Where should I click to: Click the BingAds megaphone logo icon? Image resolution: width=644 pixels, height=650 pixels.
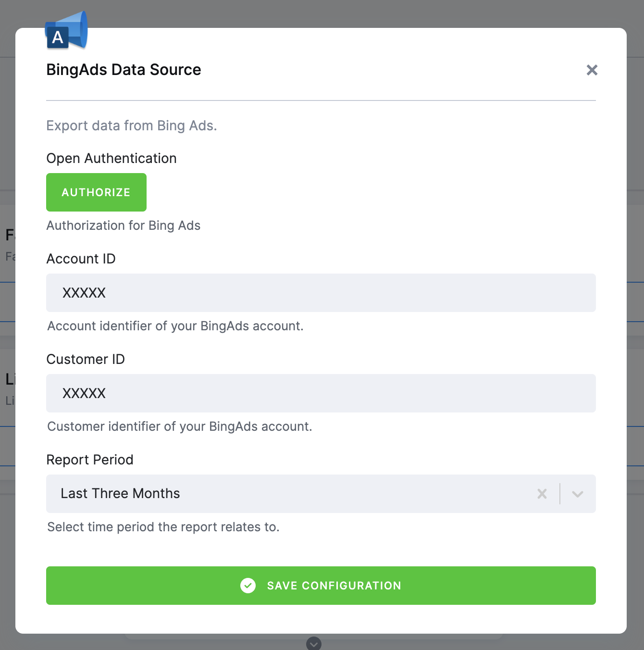(66, 30)
